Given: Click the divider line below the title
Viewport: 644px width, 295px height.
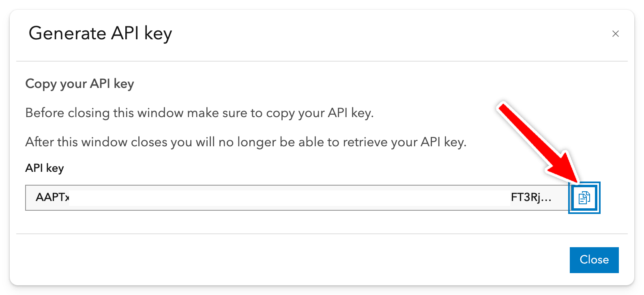Looking at the screenshot, I should [x=322, y=61].
